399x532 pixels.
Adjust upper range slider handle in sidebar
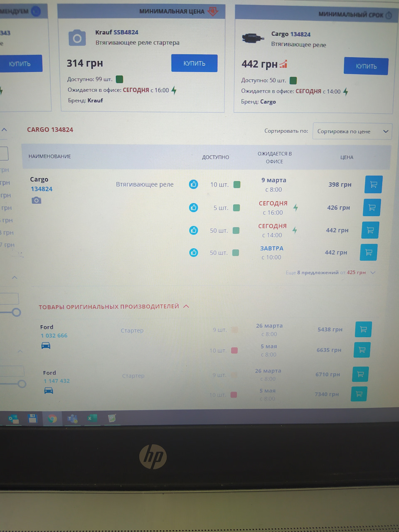coord(16,312)
